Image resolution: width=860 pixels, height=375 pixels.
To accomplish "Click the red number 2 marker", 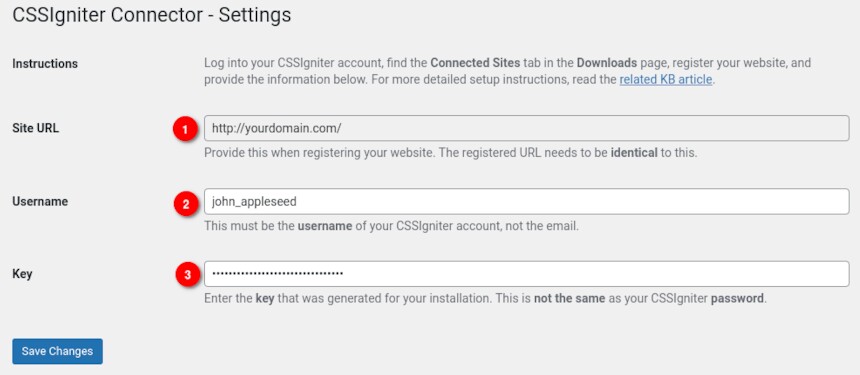I will [x=185, y=204].
